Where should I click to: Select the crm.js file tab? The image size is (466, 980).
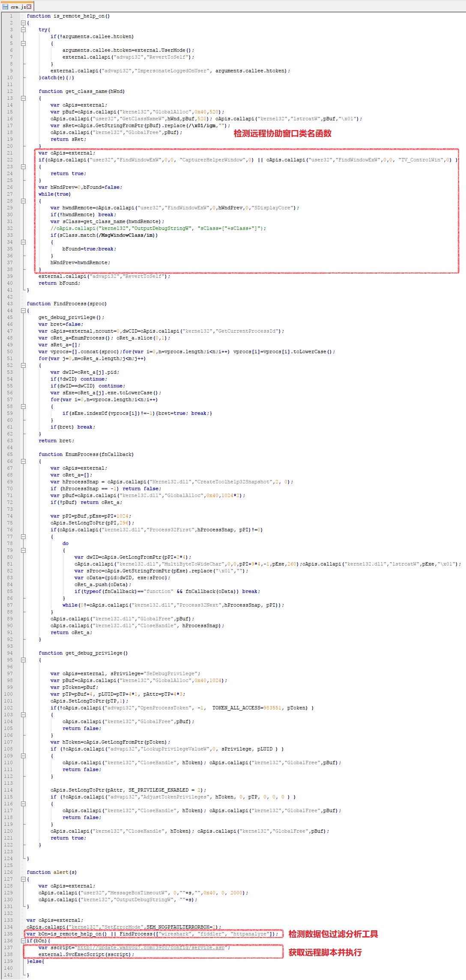[x=17, y=6]
